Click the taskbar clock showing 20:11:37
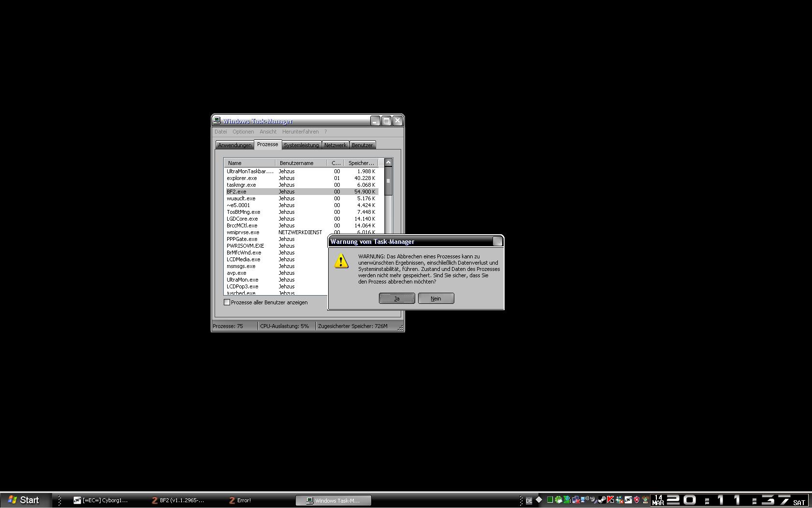 [730, 500]
